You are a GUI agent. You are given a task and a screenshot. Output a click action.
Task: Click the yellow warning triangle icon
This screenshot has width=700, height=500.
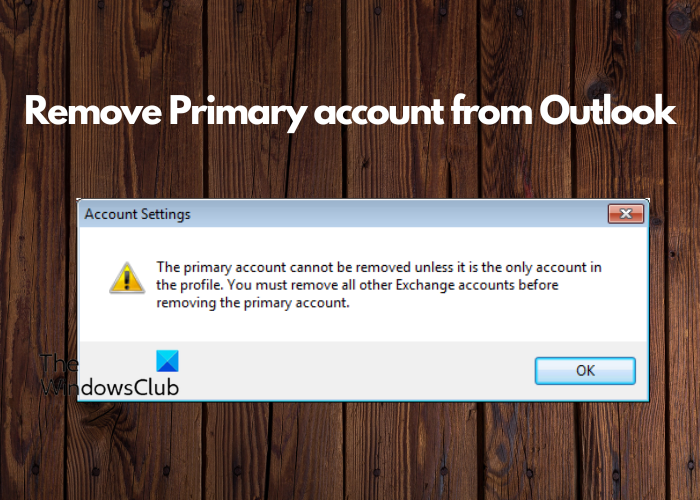[127, 278]
